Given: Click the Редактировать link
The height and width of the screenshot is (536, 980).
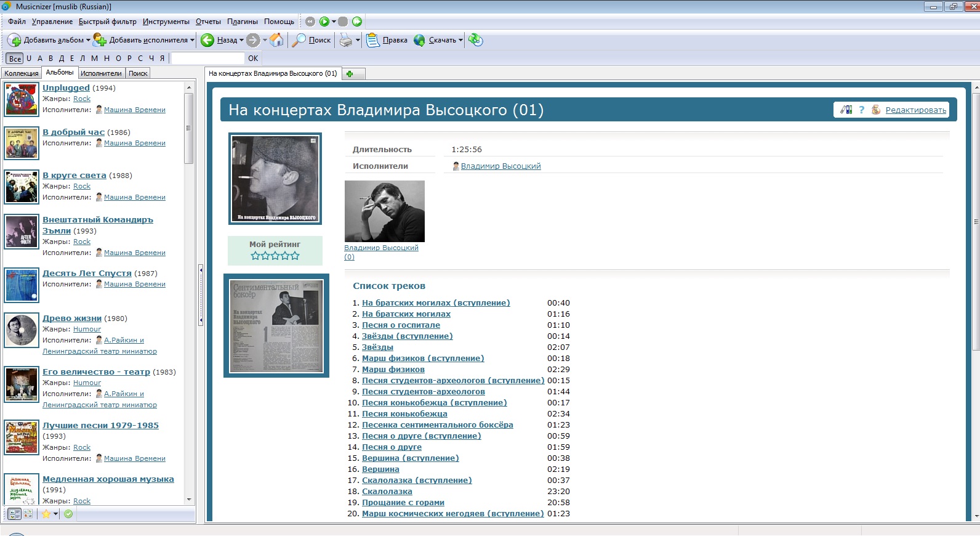Looking at the screenshot, I should click(x=916, y=110).
